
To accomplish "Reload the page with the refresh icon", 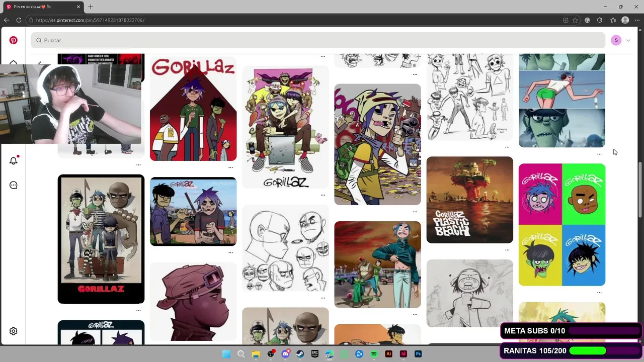I will coord(19,20).
